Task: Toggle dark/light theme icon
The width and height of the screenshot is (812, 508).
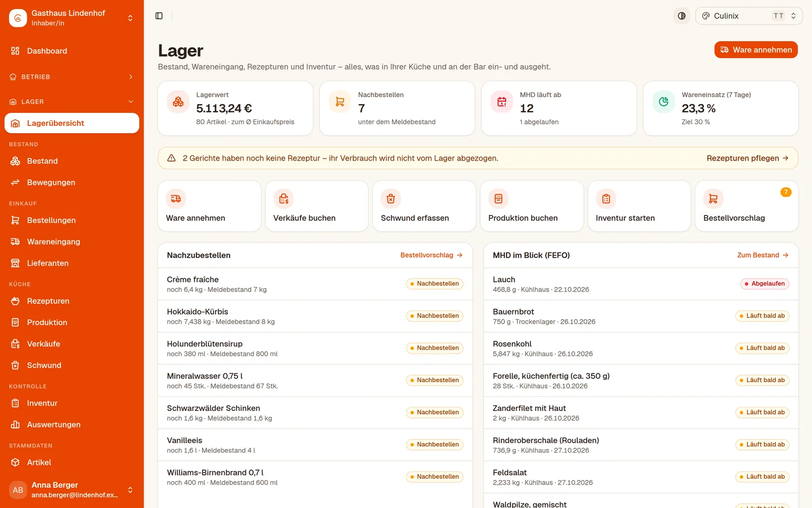Action: 682,16
